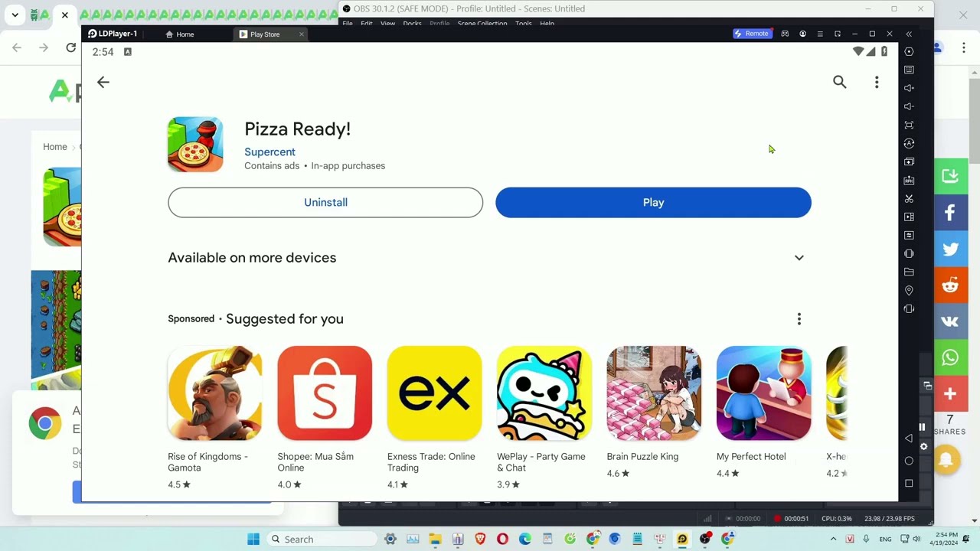Open the Shopee suggested app icon
This screenshot has width=980, height=551.
pos(325,393)
